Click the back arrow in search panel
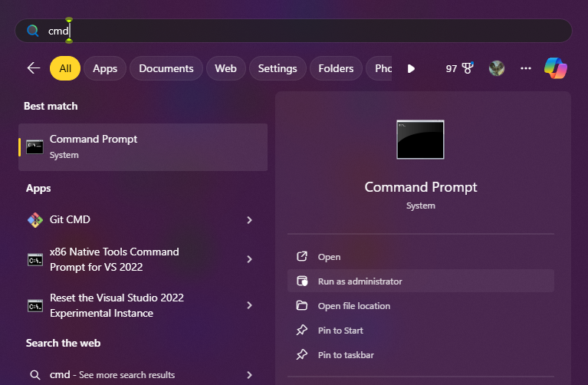Image resolution: width=588 pixels, height=385 pixels. tap(33, 68)
